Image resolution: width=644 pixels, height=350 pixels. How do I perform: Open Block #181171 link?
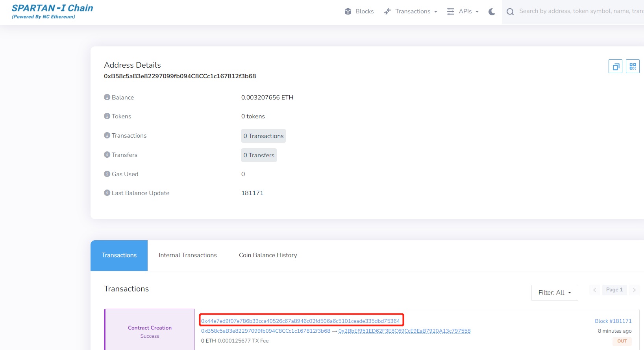(613, 321)
